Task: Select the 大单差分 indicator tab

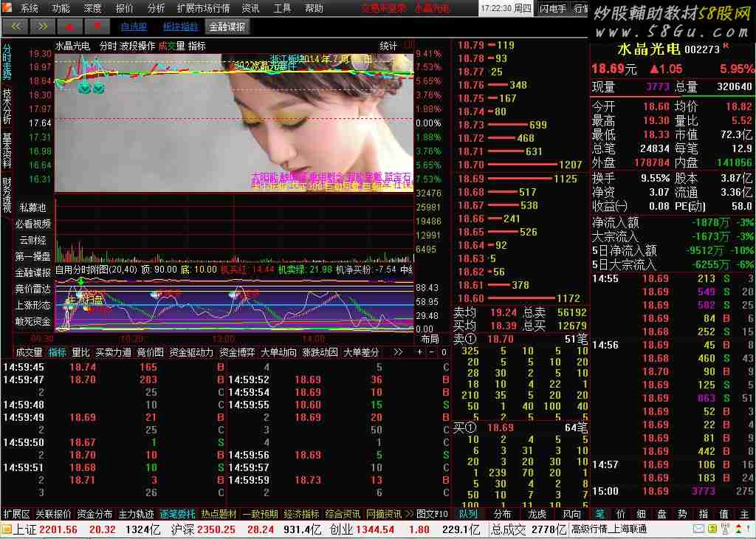Action: [x=361, y=352]
